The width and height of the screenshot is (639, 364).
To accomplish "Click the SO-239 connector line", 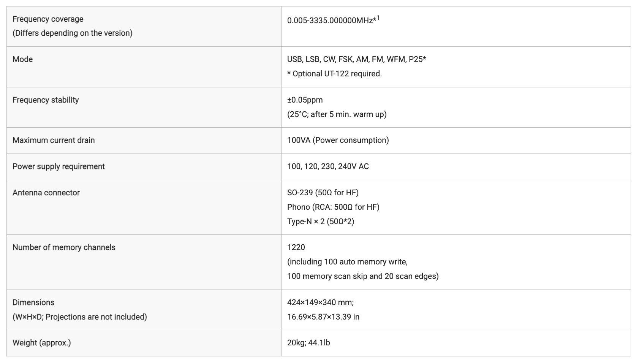I will point(323,193).
